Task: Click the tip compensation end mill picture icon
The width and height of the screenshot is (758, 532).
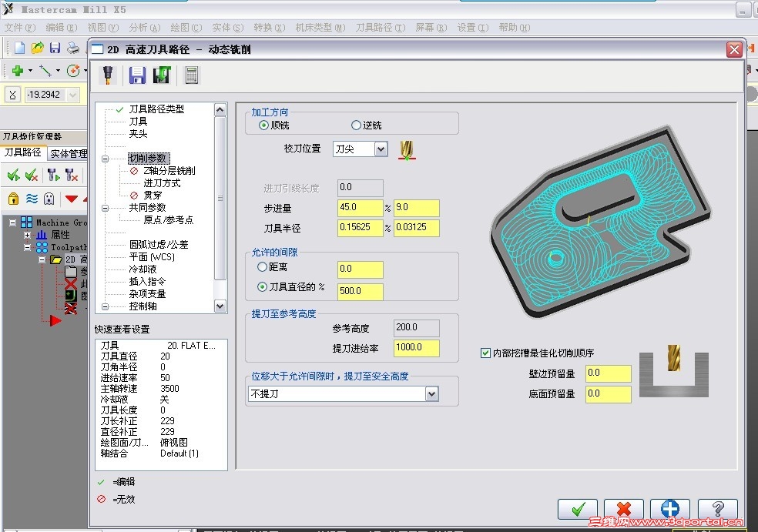Action: 407,150
